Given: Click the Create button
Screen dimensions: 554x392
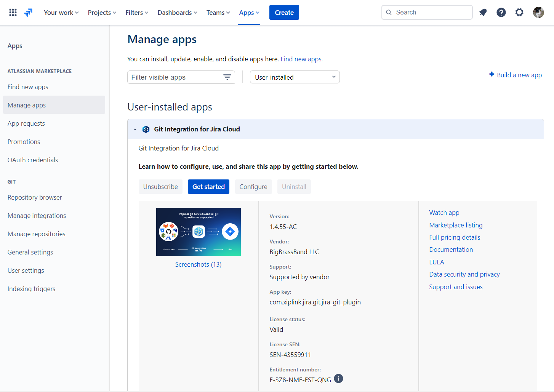Looking at the screenshot, I should tap(284, 13).
